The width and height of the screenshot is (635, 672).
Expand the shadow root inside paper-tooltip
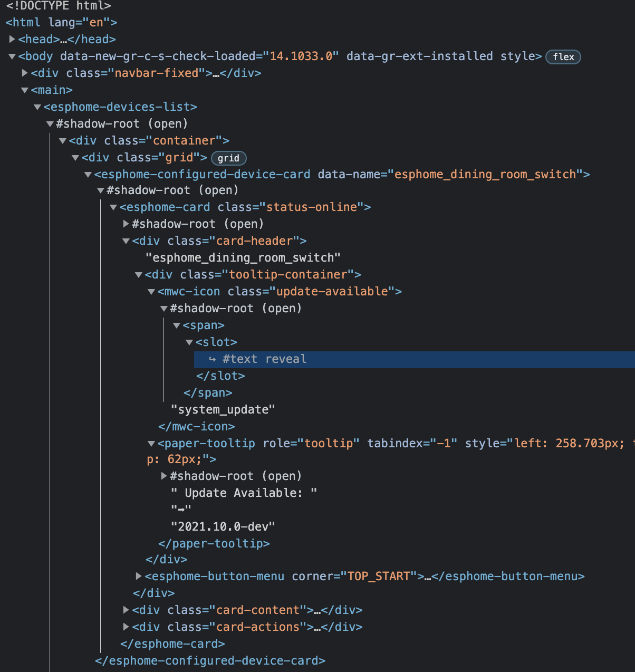tap(163, 476)
